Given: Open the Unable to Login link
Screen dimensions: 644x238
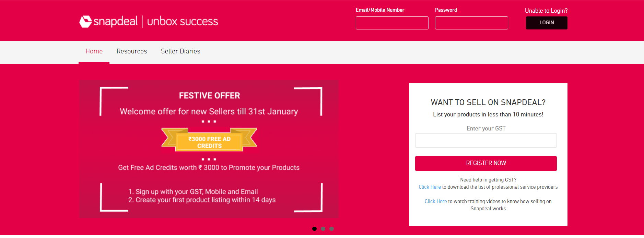Looking at the screenshot, I should 546,11.
